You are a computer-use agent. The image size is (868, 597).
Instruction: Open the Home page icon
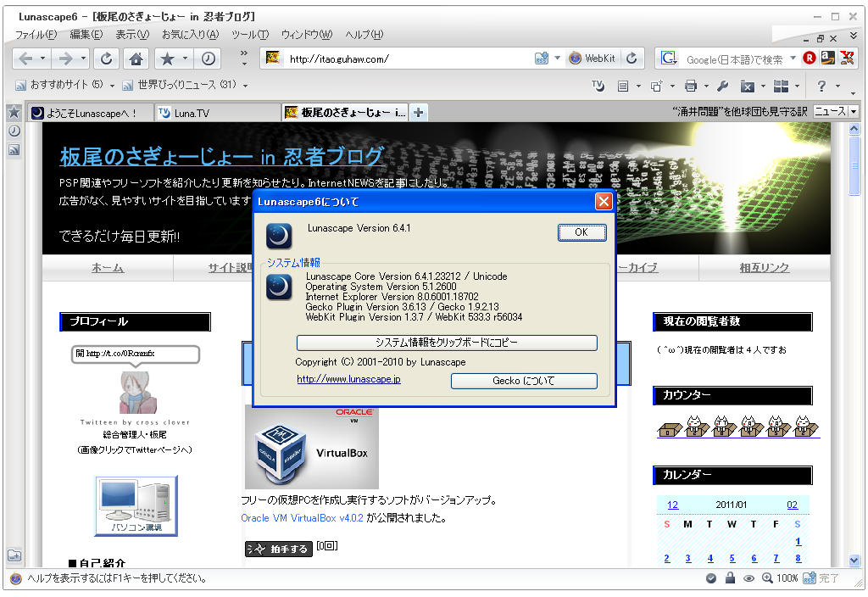tap(136, 59)
